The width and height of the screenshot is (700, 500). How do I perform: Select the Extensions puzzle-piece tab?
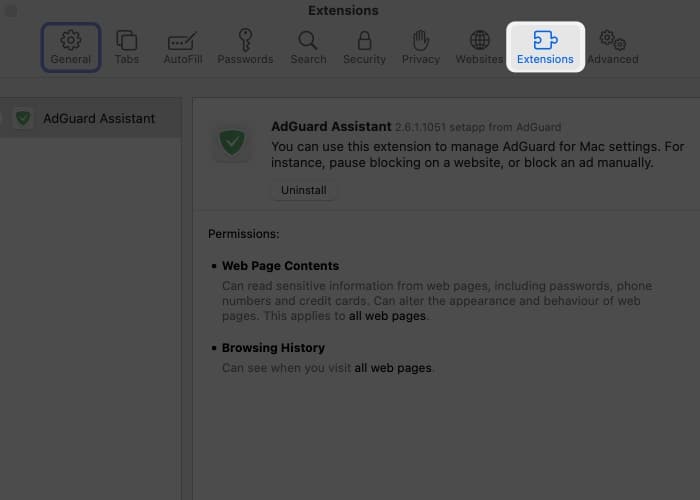coord(545,47)
